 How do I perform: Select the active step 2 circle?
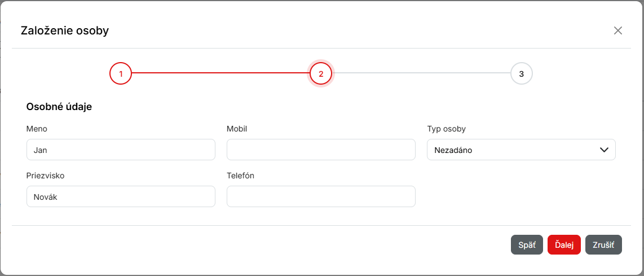[321, 73]
